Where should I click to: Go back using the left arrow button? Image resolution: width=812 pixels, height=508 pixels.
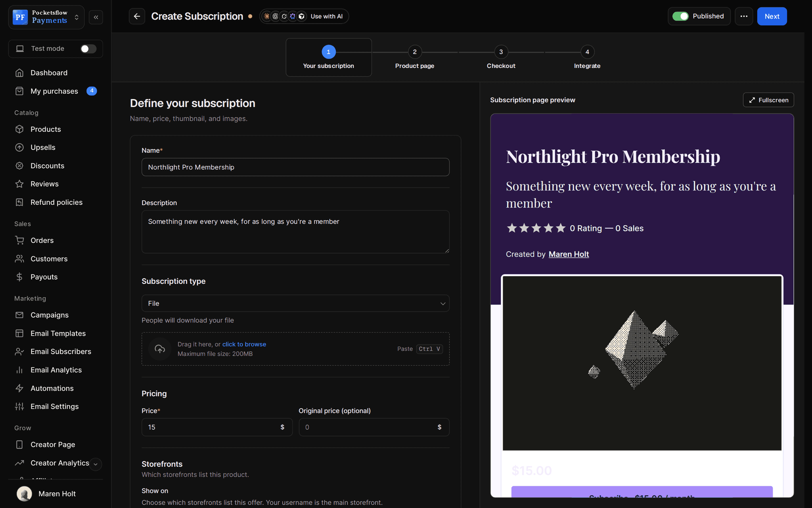[x=137, y=16]
